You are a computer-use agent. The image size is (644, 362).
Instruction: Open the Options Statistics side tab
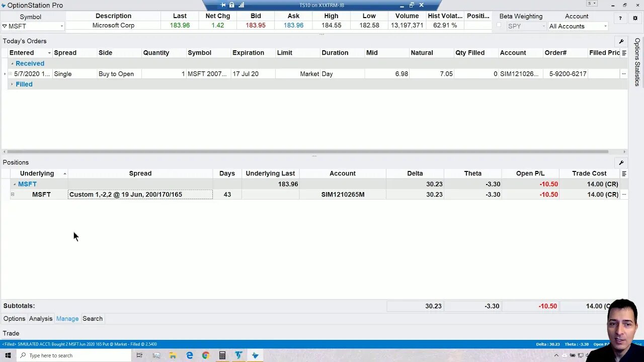637,62
